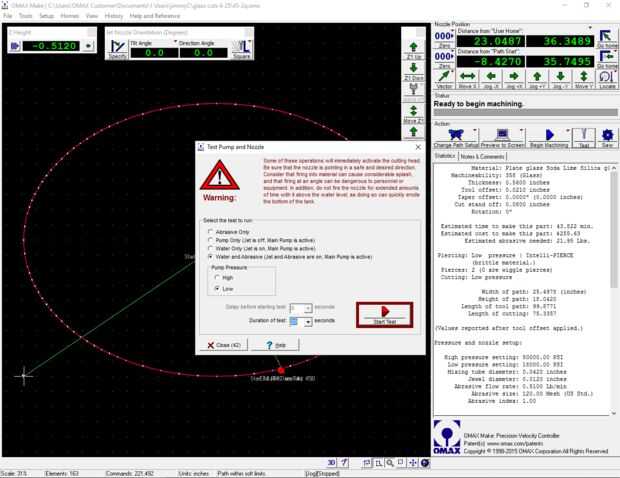The image size is (620, 478).
Task: Expand the Tilt Angle dropdown arrow
Action: coord(175,42)
